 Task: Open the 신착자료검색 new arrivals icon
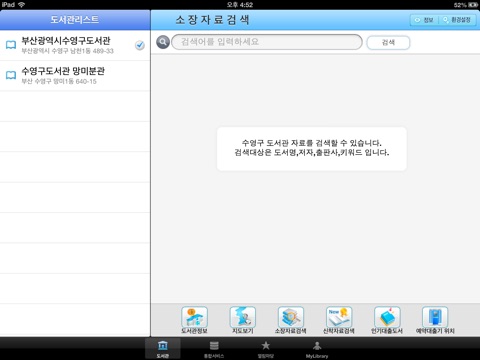click(x=339, y=318)
